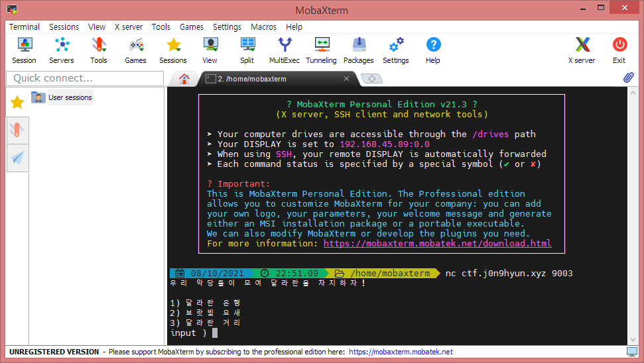Click the terminal scrollbar up arrow
The width and height of the screenshot is (644, 363).
633,93
